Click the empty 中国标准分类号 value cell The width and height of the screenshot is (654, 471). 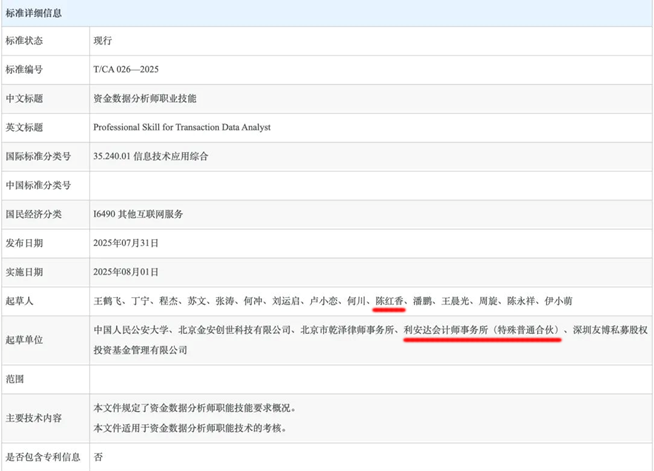click(x=370, y=186)
